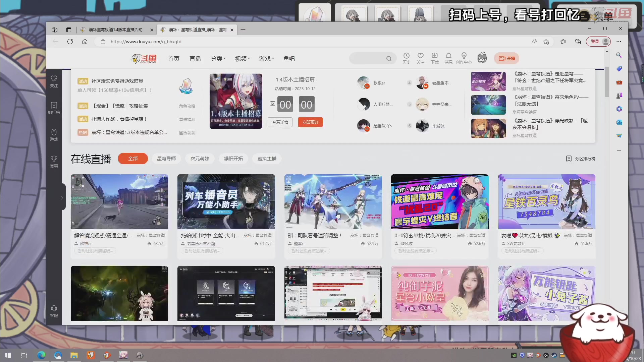Open 赛事 trophy in the left sidebar
The image size is (644, 362).
point(54,162)
